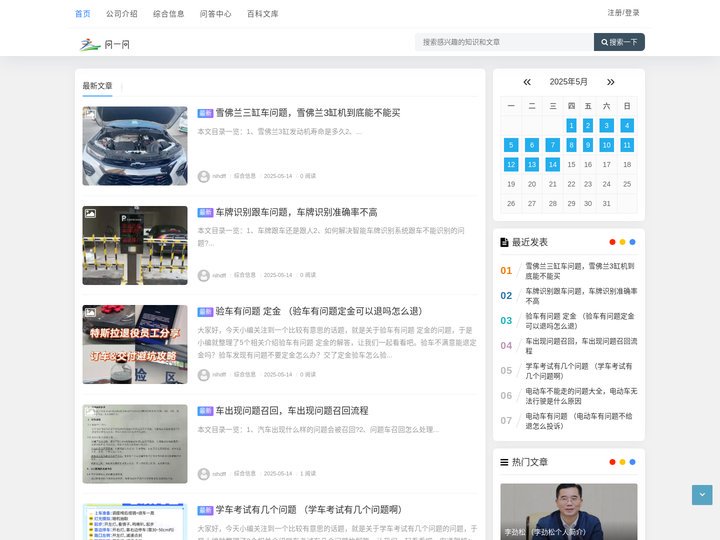This screenshot has height=540, width=720.
Task: Click author avatar under 车出现问题召回 article
Action: [x=203, y=474]
